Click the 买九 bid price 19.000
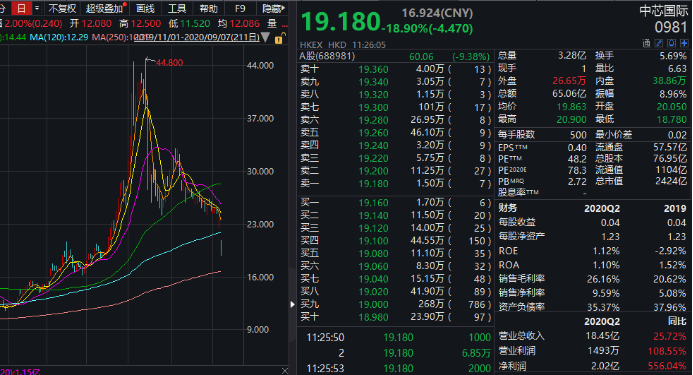Screen dimensions: 693x375 point(373,304)
